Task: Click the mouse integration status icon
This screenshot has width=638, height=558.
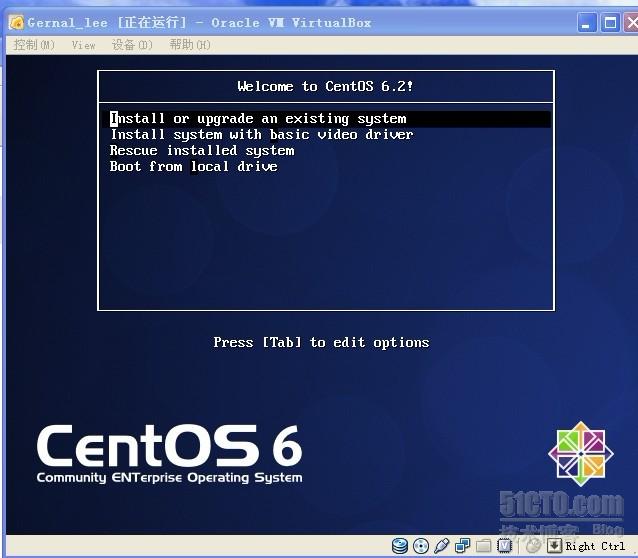Action: 533,546
